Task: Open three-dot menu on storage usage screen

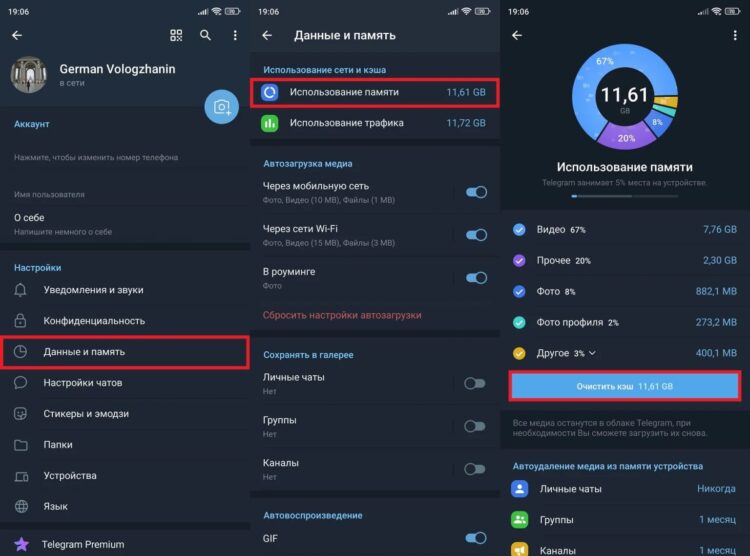Action: 735,35
